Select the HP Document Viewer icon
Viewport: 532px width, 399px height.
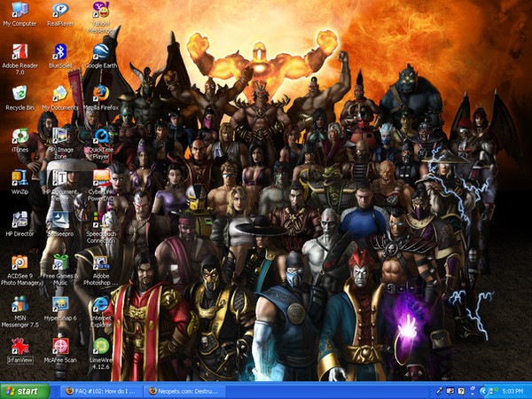[60, 185]
